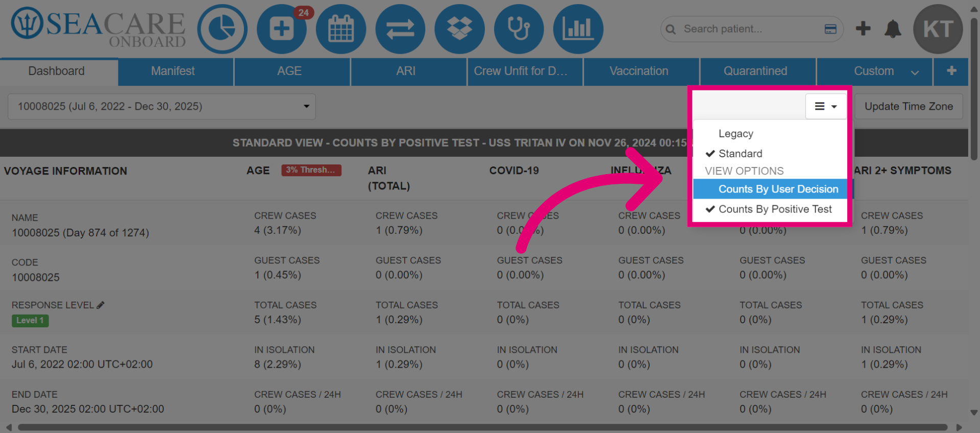980x433 pixels.
Task: Click the card scan icon in search box
Action: (x=830, y=29)
